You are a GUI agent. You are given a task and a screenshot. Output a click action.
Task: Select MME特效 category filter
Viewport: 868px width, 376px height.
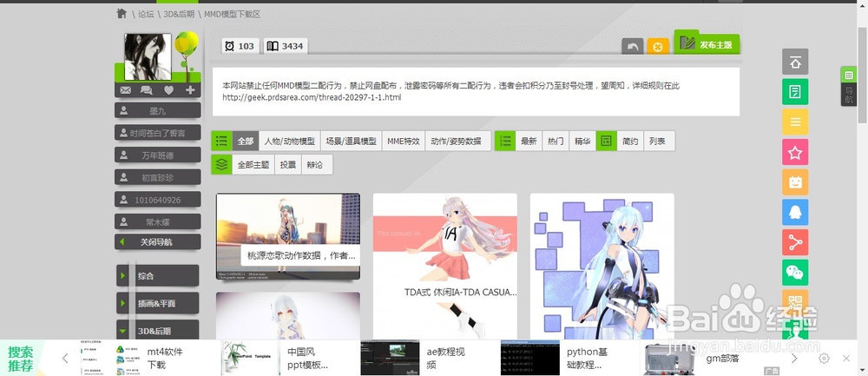point(403,142)
